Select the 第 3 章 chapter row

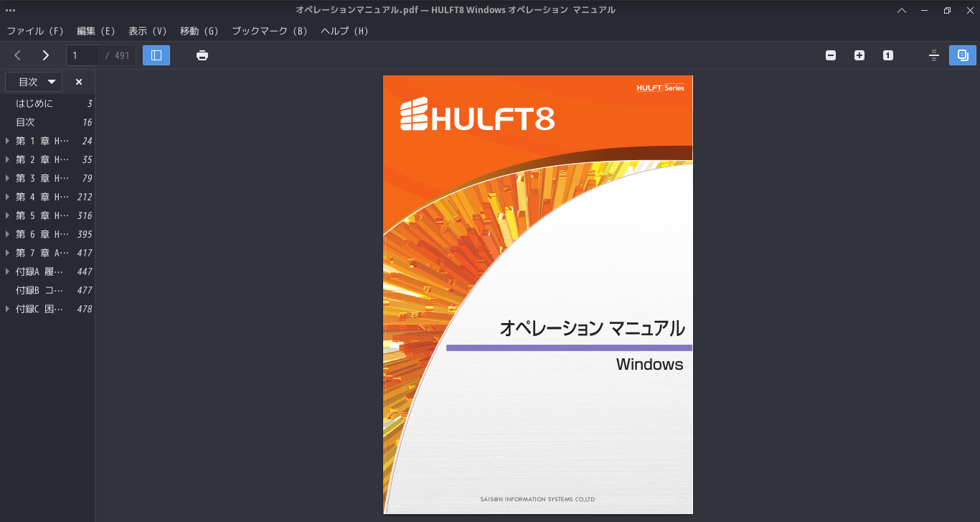tap(47, 178)
